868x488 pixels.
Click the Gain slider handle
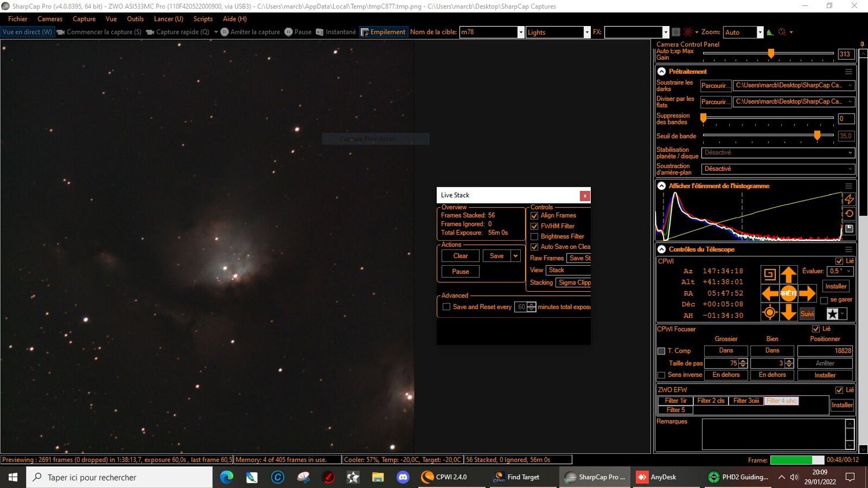(771, 53)
